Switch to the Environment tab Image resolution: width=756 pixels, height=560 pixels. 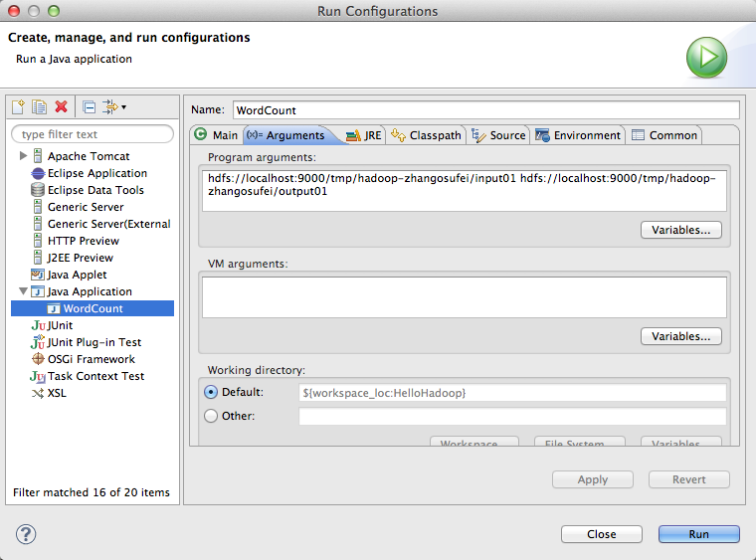[578, 135]
